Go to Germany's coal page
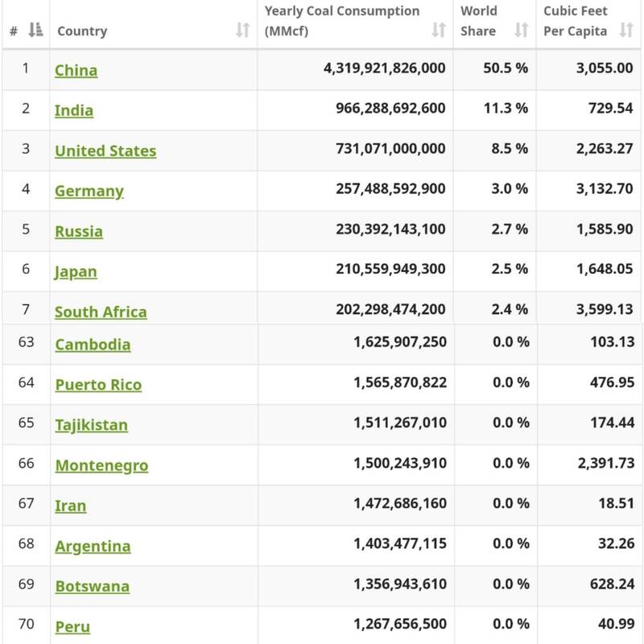This screenshot has height=644, width=644. tap(89, 192)
